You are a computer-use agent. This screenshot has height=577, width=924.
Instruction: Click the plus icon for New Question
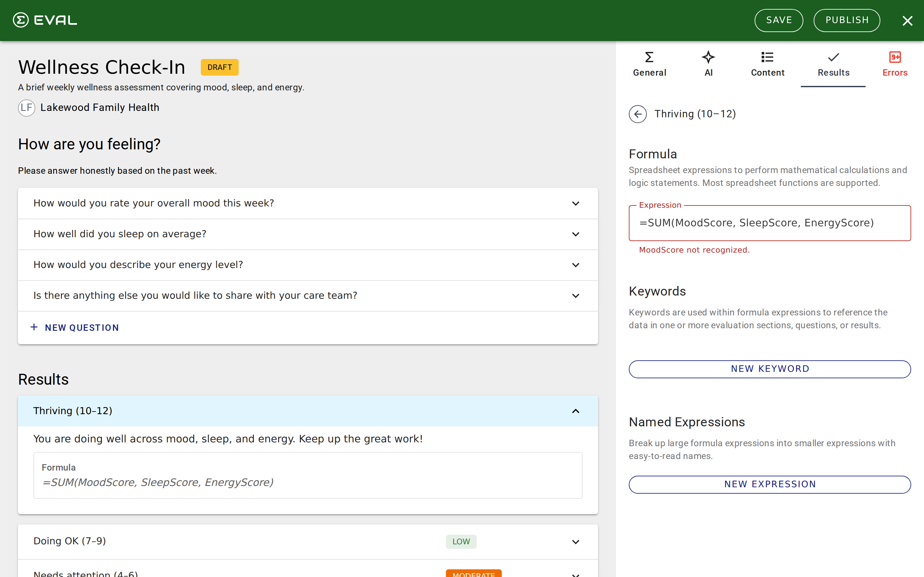34,327
